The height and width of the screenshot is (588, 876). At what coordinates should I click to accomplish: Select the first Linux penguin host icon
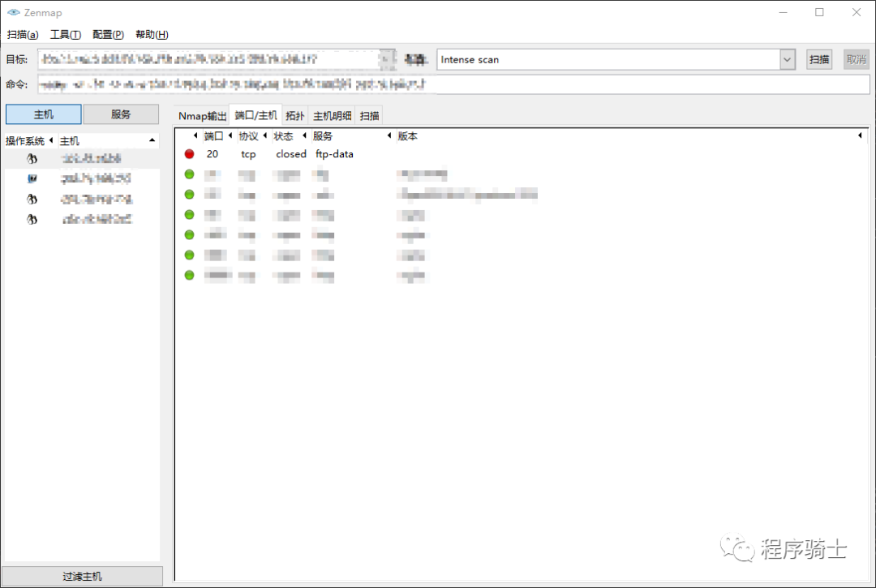[x=32, y=159]
